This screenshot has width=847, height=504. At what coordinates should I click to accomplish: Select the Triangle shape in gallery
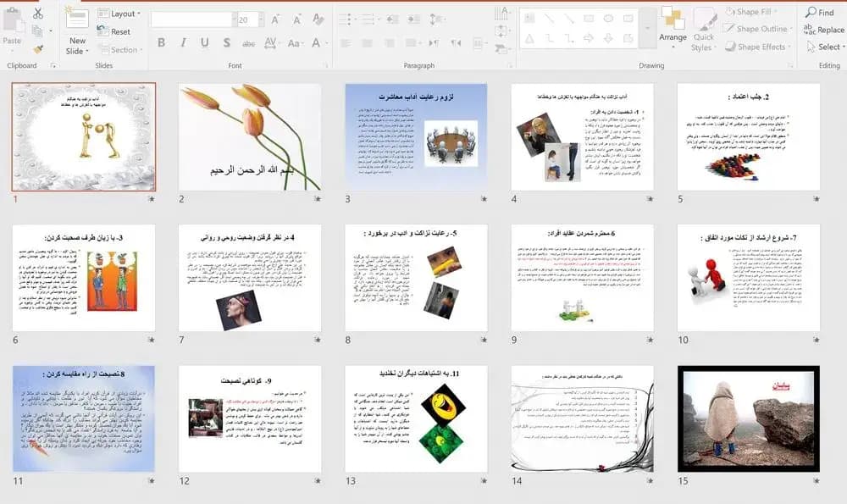529,39
